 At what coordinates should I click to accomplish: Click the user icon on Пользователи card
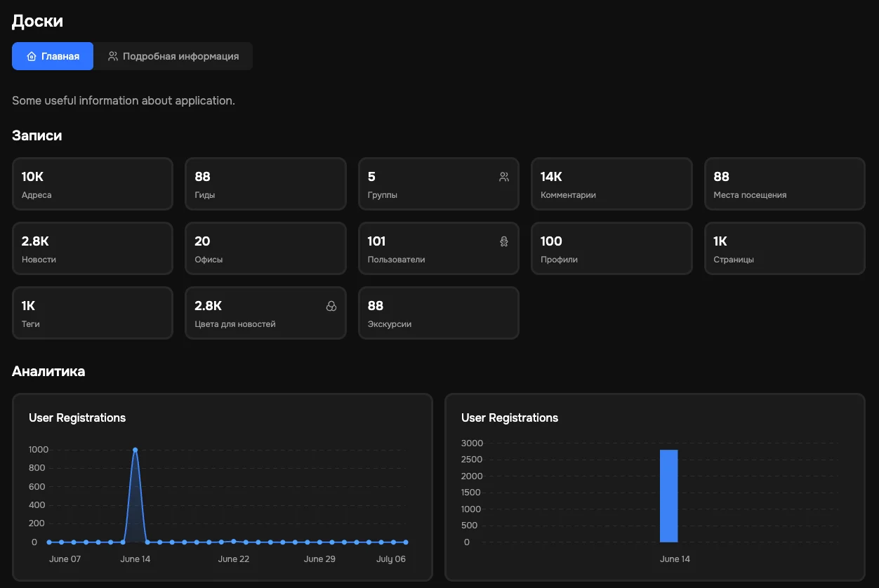click(504, 241)
